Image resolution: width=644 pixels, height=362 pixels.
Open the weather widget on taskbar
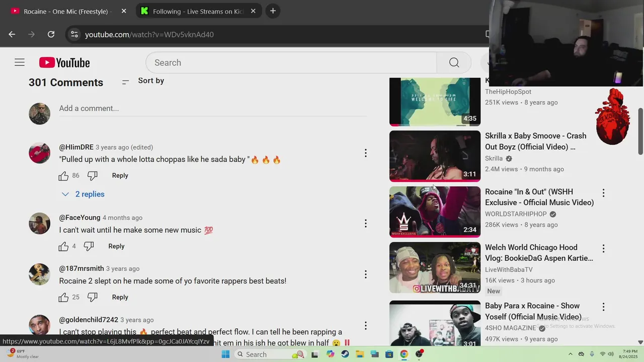pyautogui.click(x=22, y=354)
